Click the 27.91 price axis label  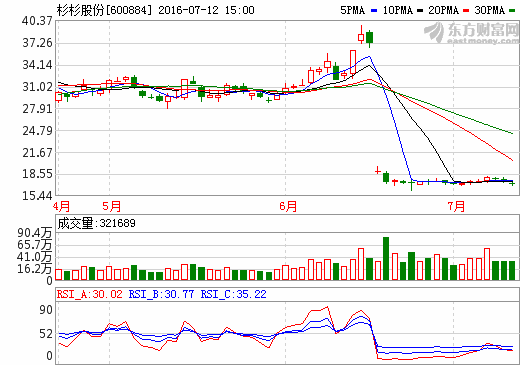point(37,108)
